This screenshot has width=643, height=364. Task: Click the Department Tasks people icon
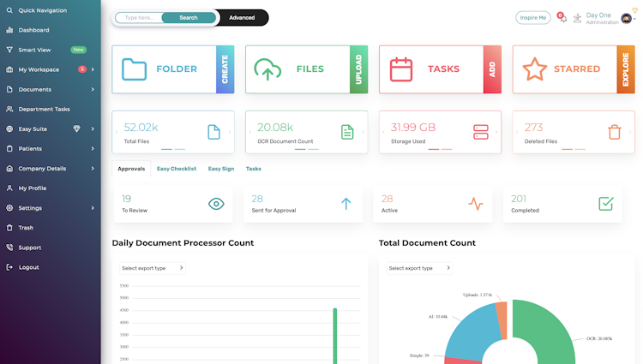click(x=9, y=109)
